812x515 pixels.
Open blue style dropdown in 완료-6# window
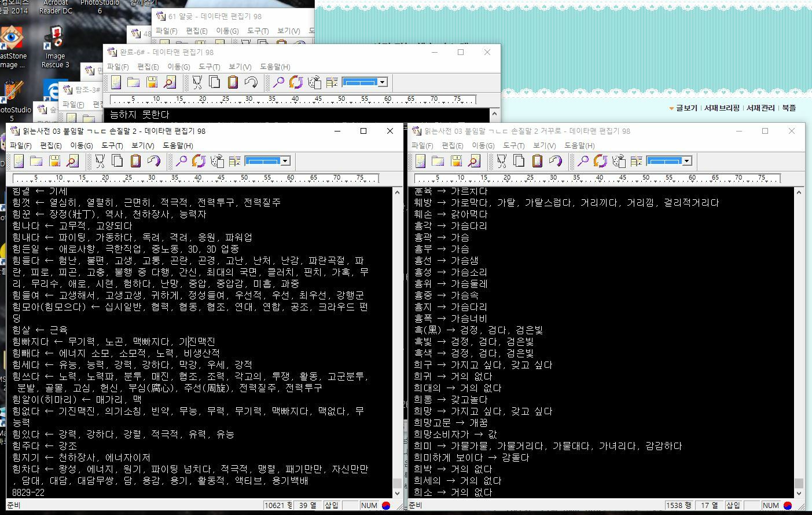[382, 82]
